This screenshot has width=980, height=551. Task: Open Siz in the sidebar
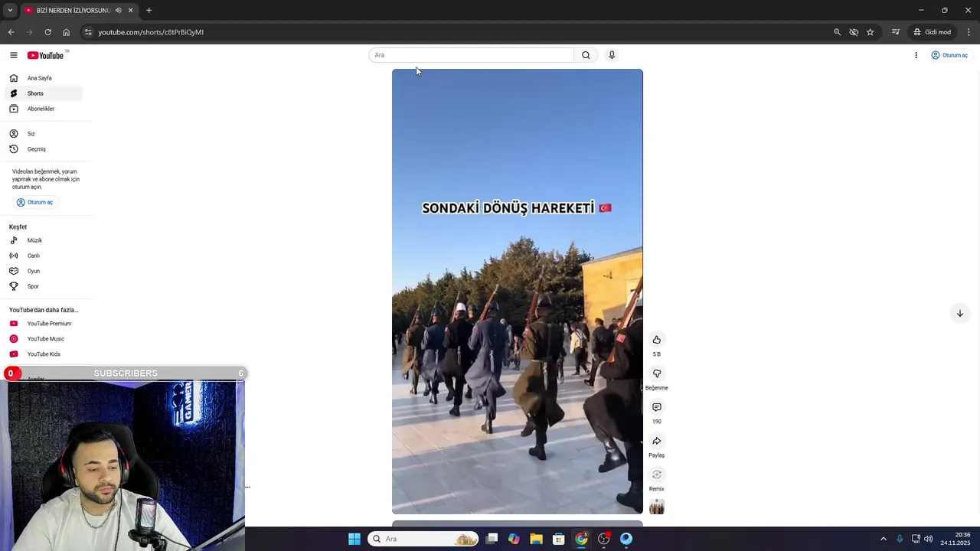click(x=44, y=134)
